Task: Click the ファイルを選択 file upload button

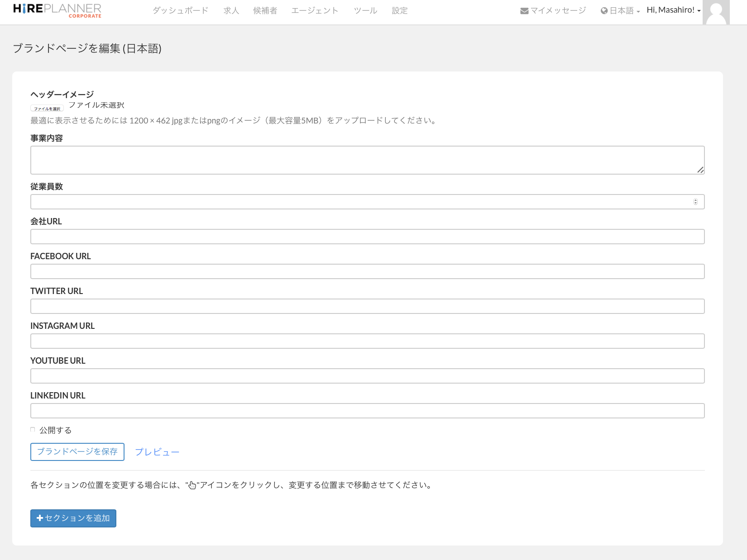Action: [x=47, y=108]
